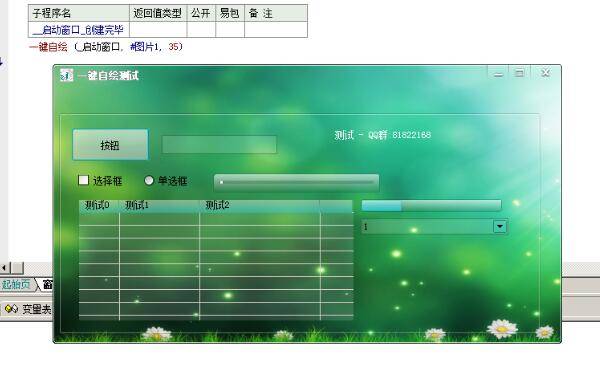
Task: Click the 子程序名 header cell
Action: (x=78, y=13)
